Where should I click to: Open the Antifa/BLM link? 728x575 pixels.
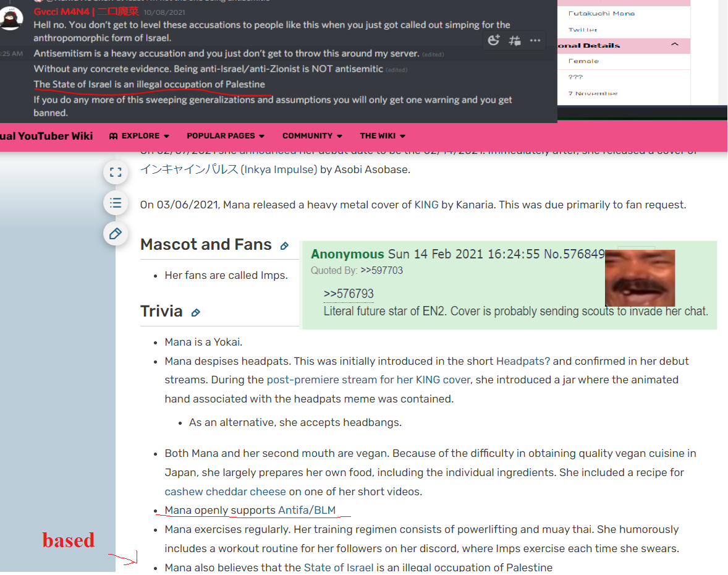pyautogui.click(x=307, y=510)
